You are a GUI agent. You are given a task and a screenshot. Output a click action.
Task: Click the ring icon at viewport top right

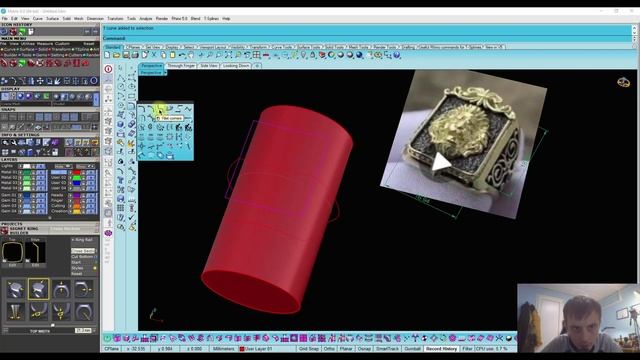[x=623, y=82]
